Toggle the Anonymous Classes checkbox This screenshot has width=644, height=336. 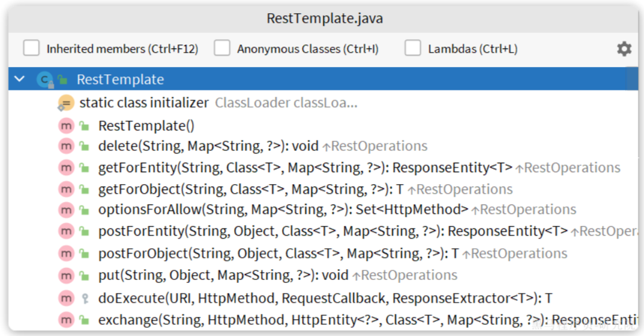(222, 48)
